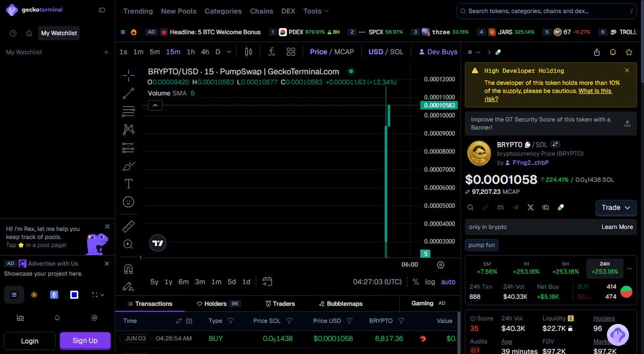
Task: Open the candlestick chart type selector
Action: coord(248,52)
